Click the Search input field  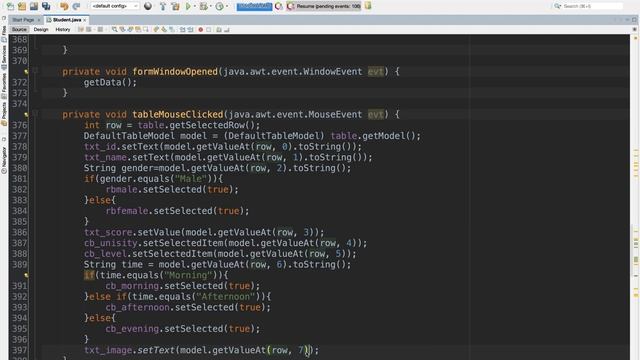[592, 6]
